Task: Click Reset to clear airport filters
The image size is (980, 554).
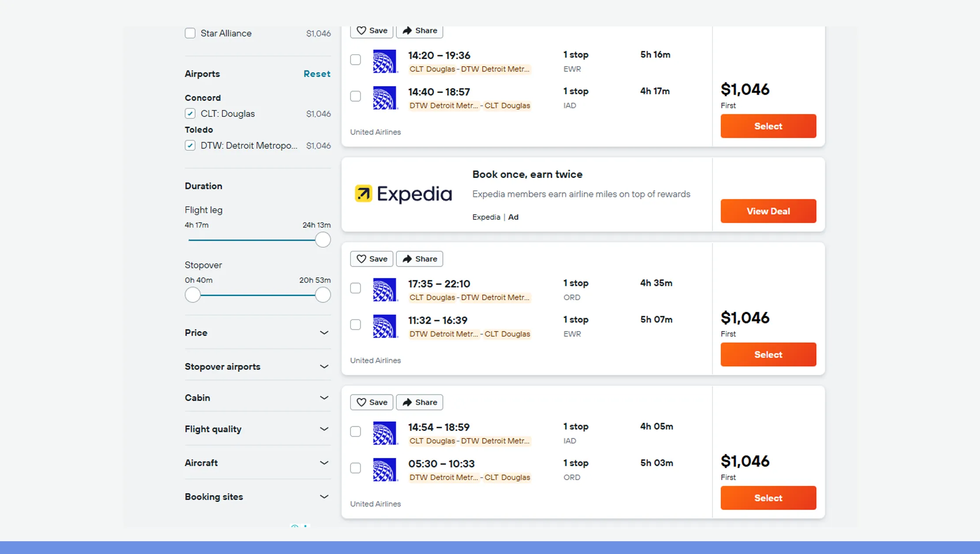Action: click(x=317, y=74)
